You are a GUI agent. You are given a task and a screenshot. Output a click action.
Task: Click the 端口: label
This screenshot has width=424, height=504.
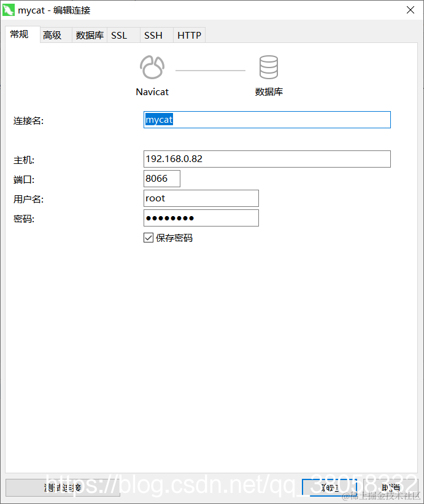(x=24, y=180)
